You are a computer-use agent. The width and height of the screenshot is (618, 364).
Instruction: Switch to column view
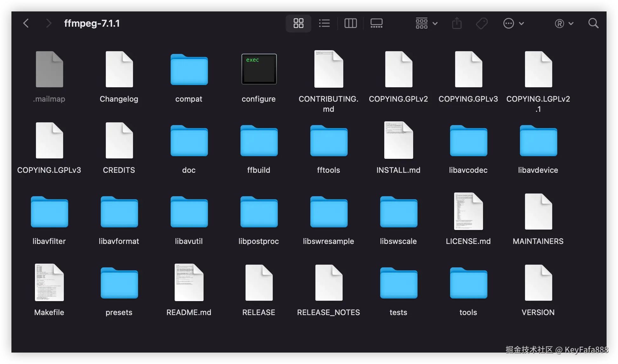click(x=351, y=23)
